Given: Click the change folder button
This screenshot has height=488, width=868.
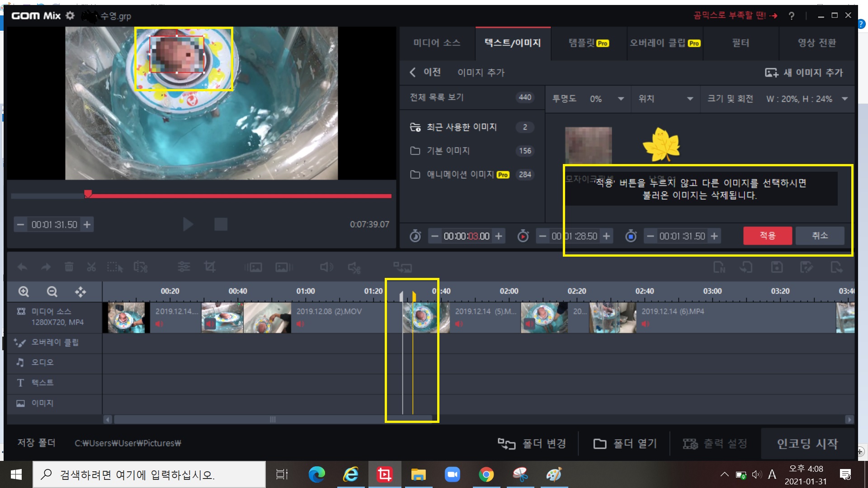Looking at the screenshot, I should click(532, 444).
